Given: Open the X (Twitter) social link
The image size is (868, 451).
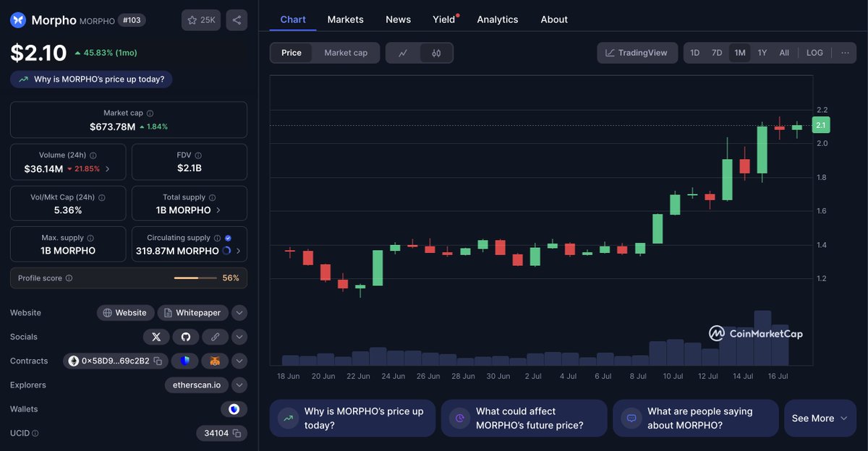Looking at the screenshot, I should click(156, 337).
